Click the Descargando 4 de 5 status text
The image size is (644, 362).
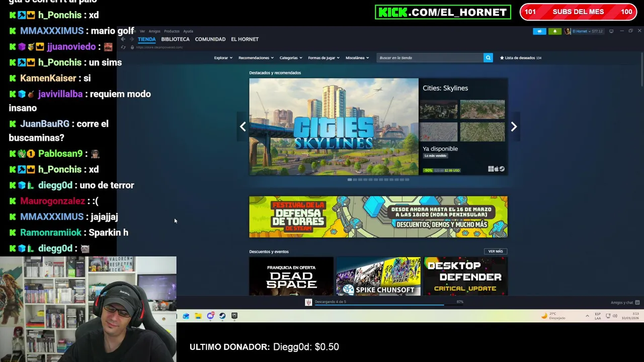point(331,302)
